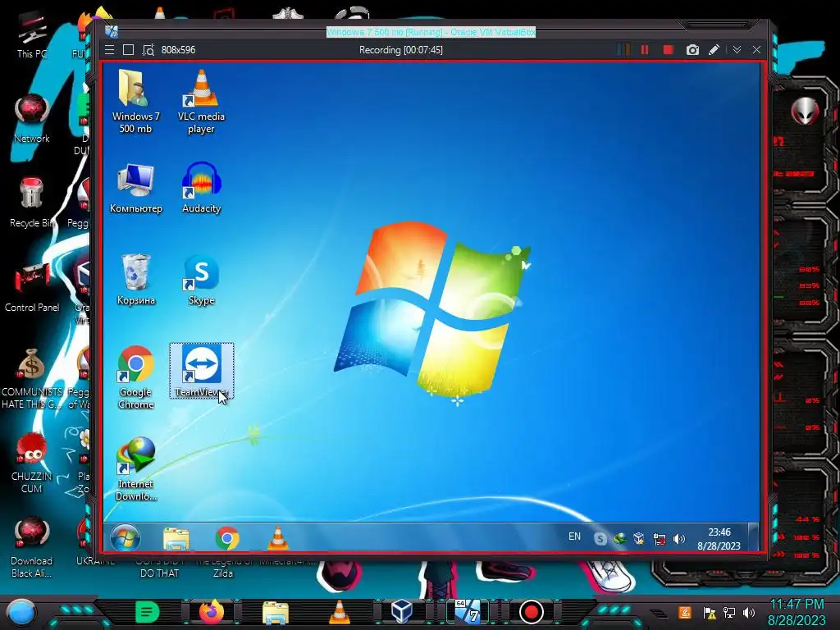Open This PC on host desktop
Viewport: 840px width, 630px height.
(x=32, y=35)
